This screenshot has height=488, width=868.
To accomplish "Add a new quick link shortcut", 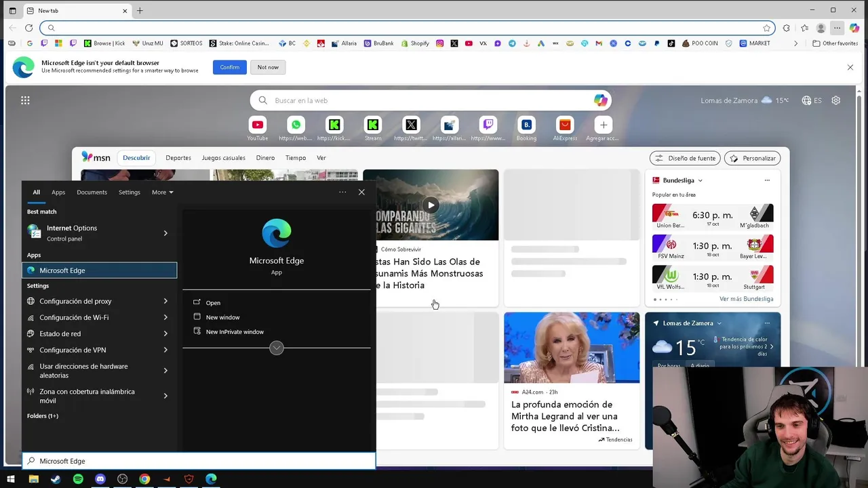I will (604, 127).
